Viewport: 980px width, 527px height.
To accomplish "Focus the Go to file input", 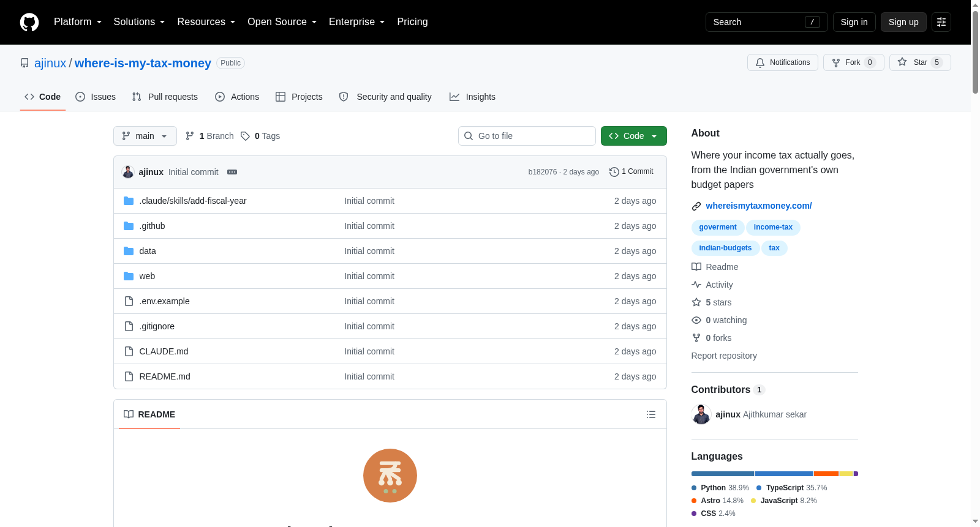I will [x=527, y=136].
